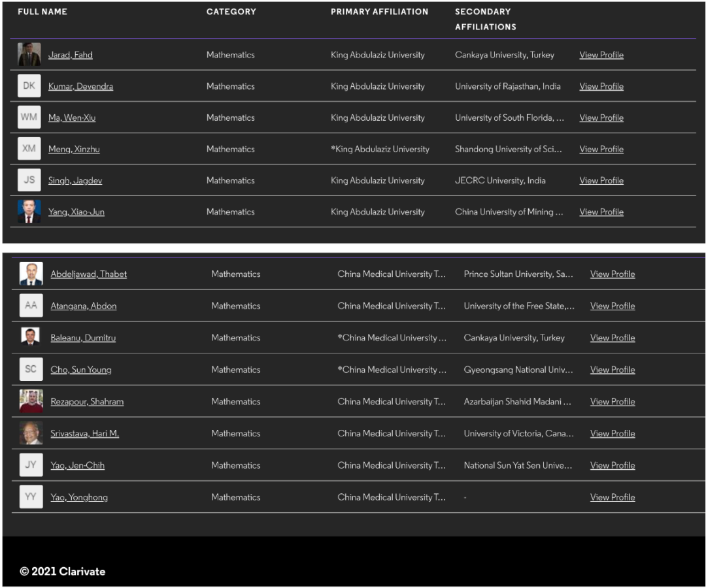Open Yang, Xiao-Jun name link

pos(76,212)
